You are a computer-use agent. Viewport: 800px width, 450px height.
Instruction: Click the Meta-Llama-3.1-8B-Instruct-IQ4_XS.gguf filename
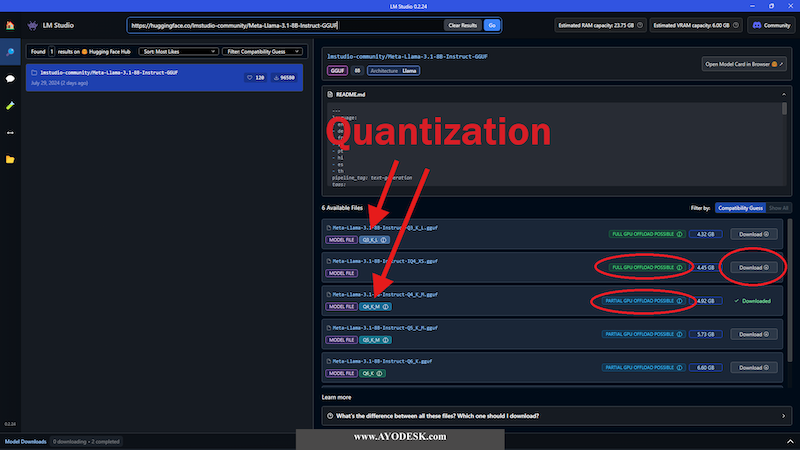pyautogui.click(x=385, y=261)
